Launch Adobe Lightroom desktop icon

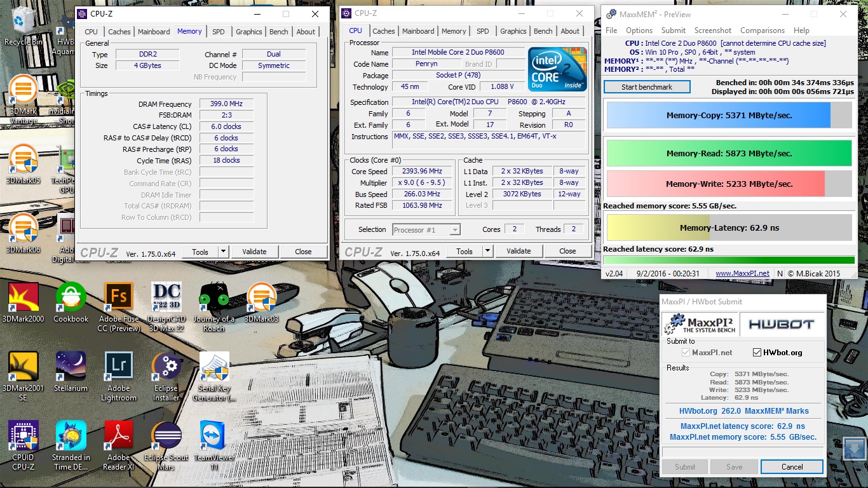coord(119,377)
